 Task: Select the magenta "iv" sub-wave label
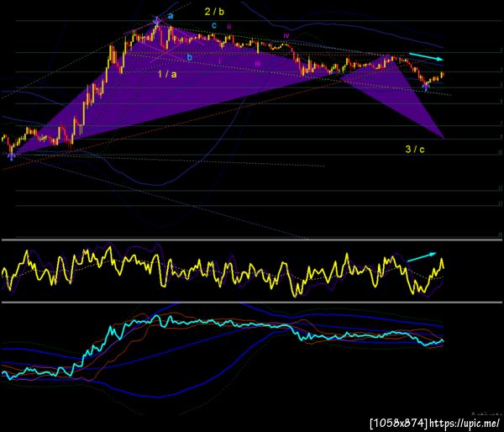(286, 35)
